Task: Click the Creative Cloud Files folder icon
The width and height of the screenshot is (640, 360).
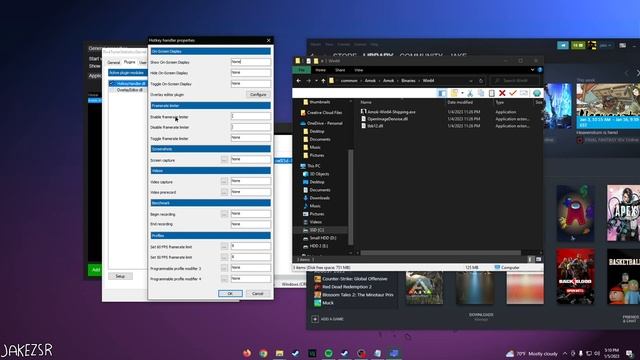Action: (303, 113)
